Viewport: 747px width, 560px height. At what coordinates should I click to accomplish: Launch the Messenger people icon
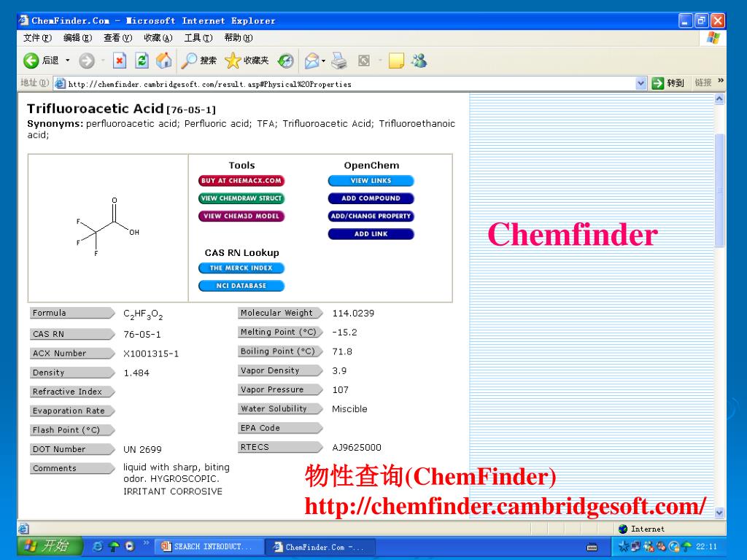point(419,61)
